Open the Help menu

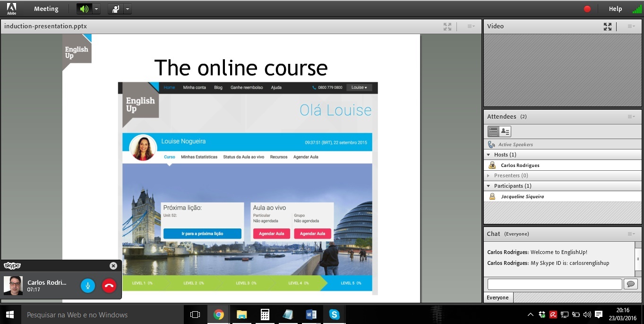[615, 9]
